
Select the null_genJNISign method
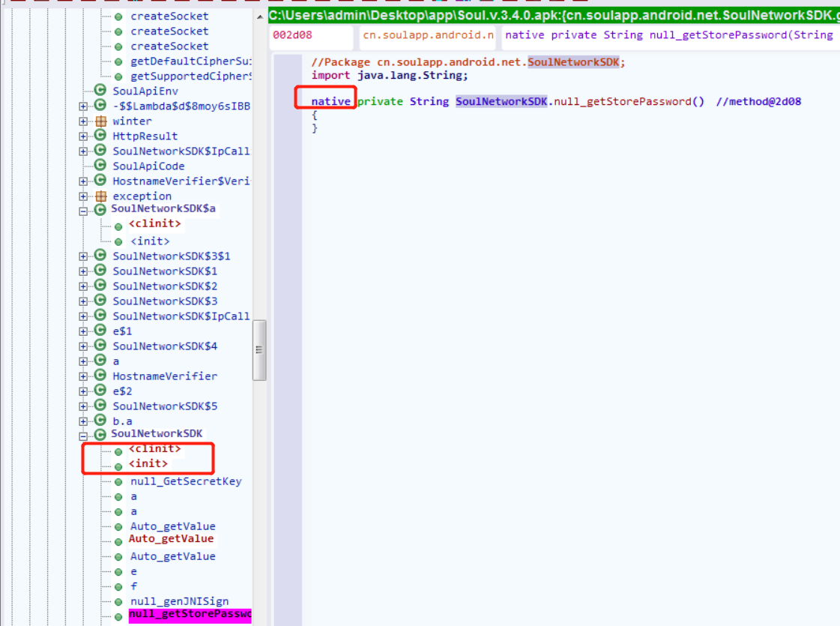click(179, 601)
